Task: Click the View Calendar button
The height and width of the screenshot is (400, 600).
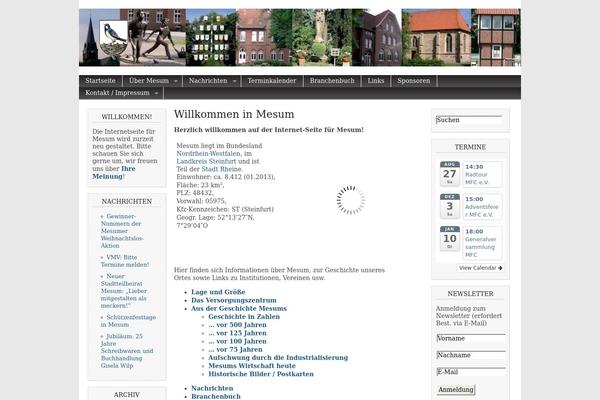Action: pos(480,268)
